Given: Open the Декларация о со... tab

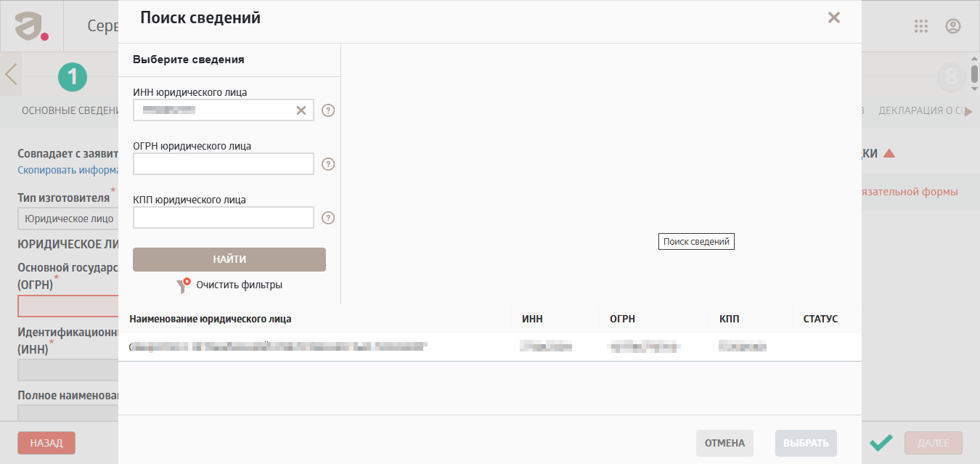Looking at the screenshot, I should pyautogui.click(x=920, y=111).
